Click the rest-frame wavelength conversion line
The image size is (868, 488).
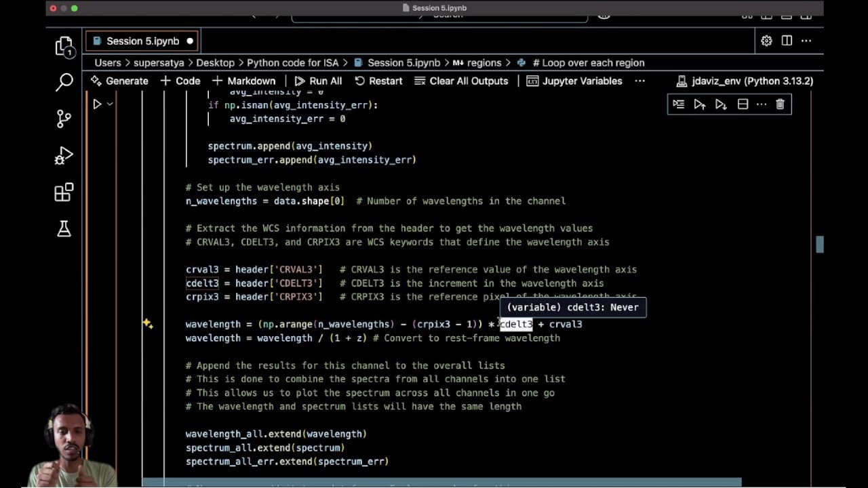click(373, 338)
